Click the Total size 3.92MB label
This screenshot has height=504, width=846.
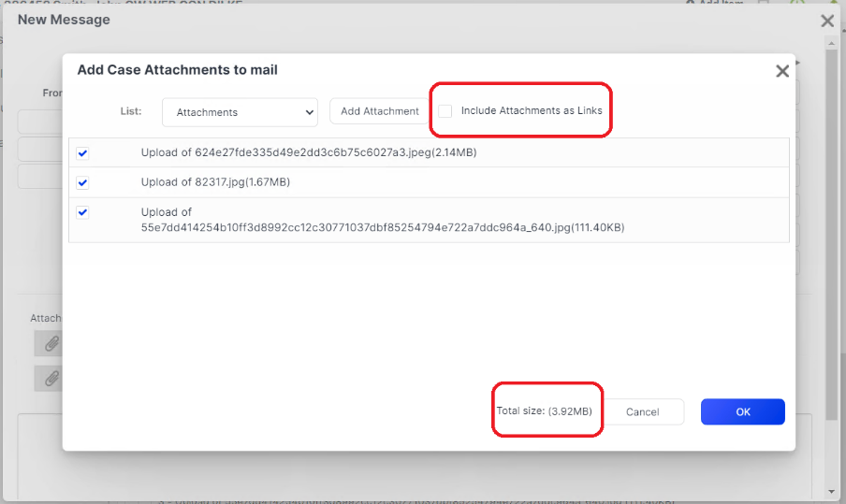[x=544, y=411]
